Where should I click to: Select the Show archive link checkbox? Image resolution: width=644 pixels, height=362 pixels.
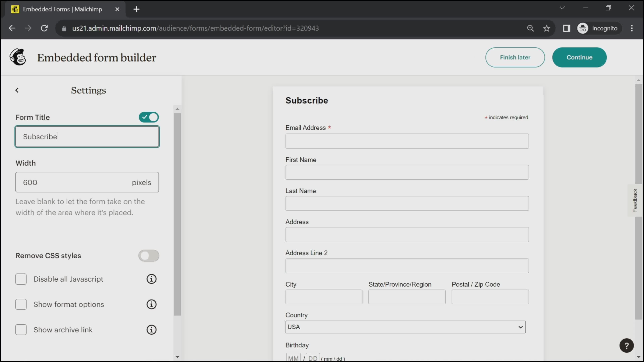coord(21,330)
